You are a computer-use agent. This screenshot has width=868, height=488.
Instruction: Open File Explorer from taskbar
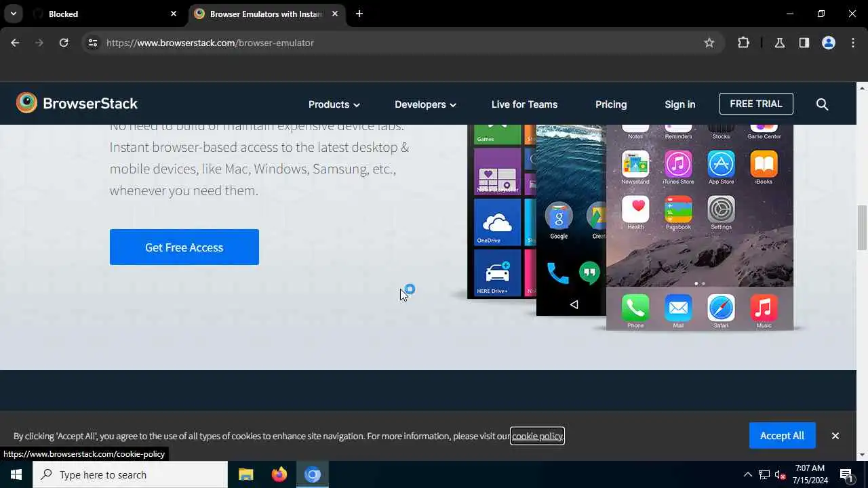(x=245, y=474)
